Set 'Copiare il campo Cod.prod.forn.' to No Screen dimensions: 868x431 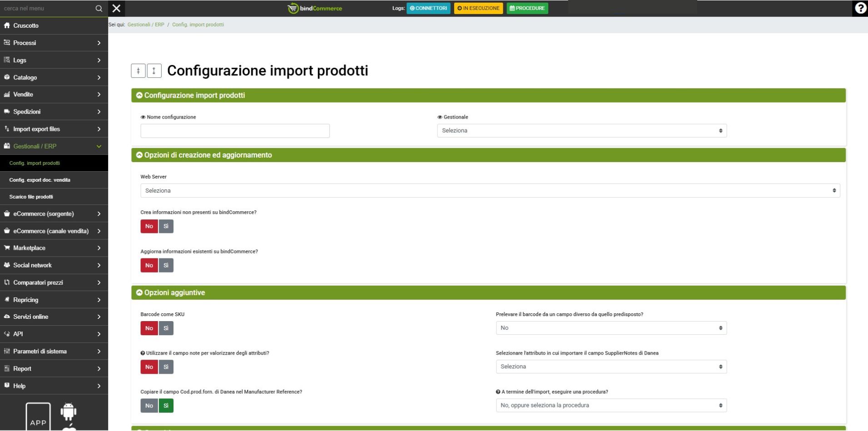(149, 406)
